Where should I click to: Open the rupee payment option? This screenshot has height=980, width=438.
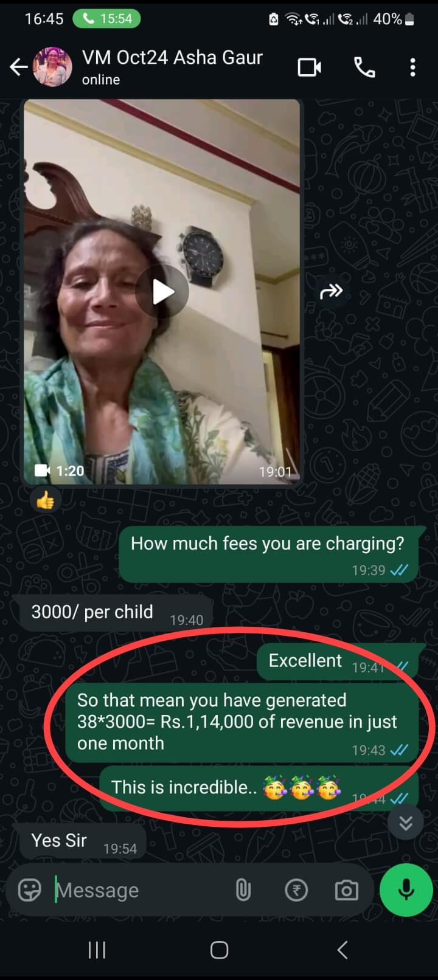click(x=296, y=890)
